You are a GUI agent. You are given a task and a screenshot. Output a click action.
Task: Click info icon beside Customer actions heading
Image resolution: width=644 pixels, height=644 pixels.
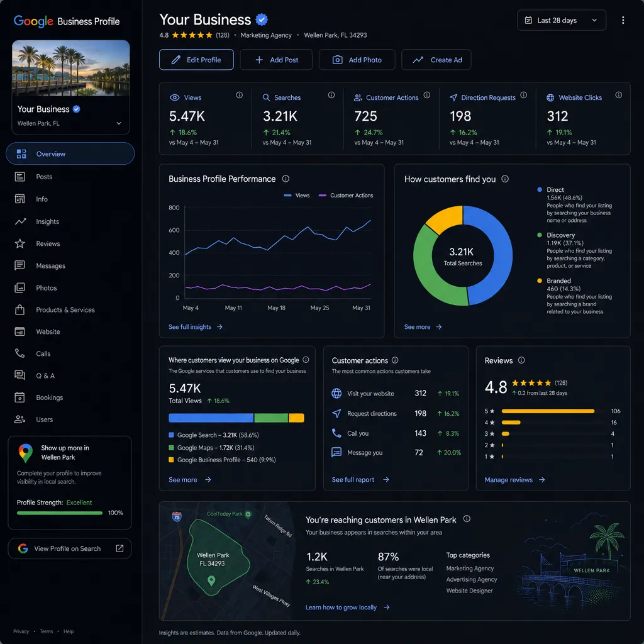[395, 360]
